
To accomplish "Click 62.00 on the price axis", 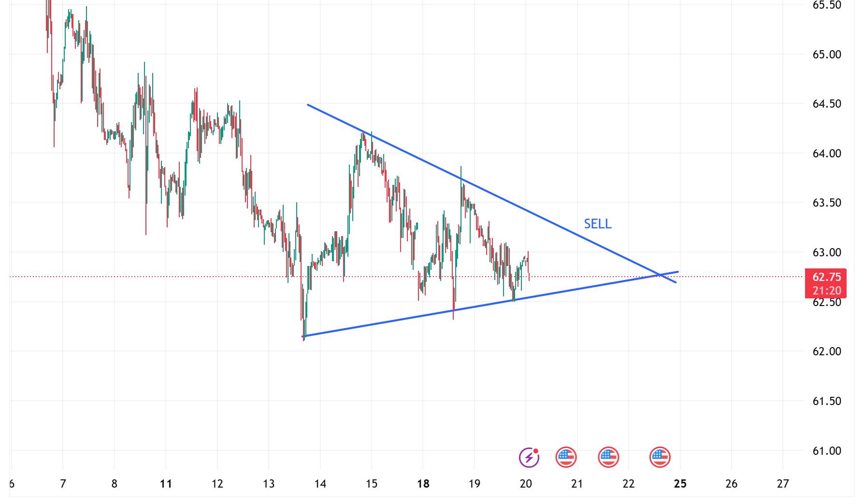I will 826,351.
